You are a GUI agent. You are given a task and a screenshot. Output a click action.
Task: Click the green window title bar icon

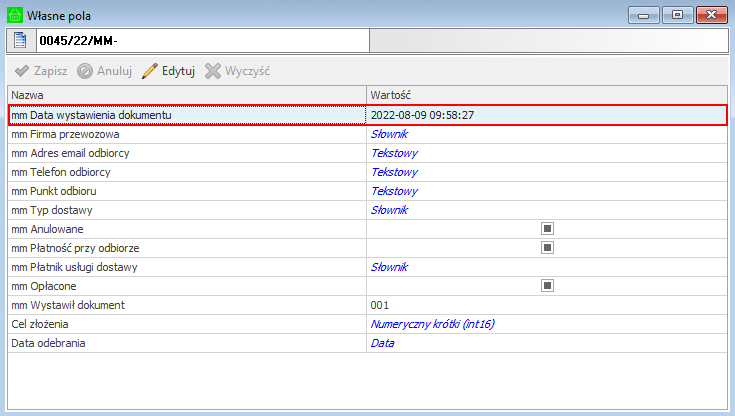click(x=14, y=15)
